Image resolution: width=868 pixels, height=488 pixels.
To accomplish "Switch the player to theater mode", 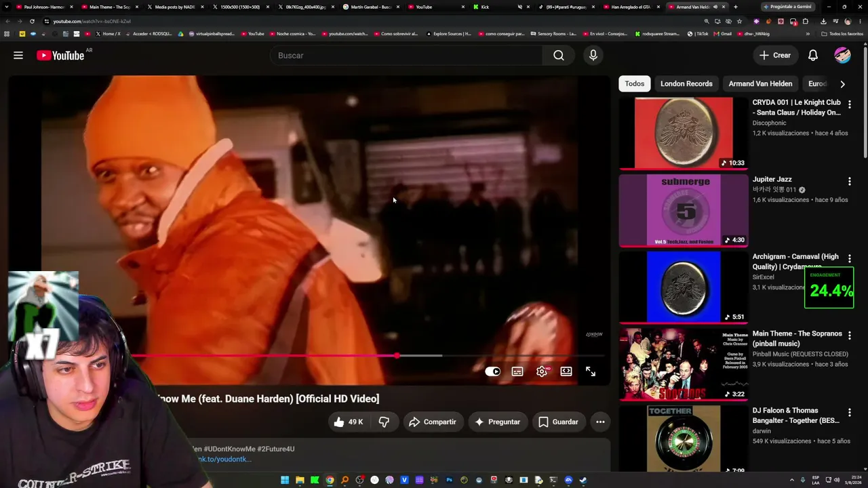I will tap(566, 371).
